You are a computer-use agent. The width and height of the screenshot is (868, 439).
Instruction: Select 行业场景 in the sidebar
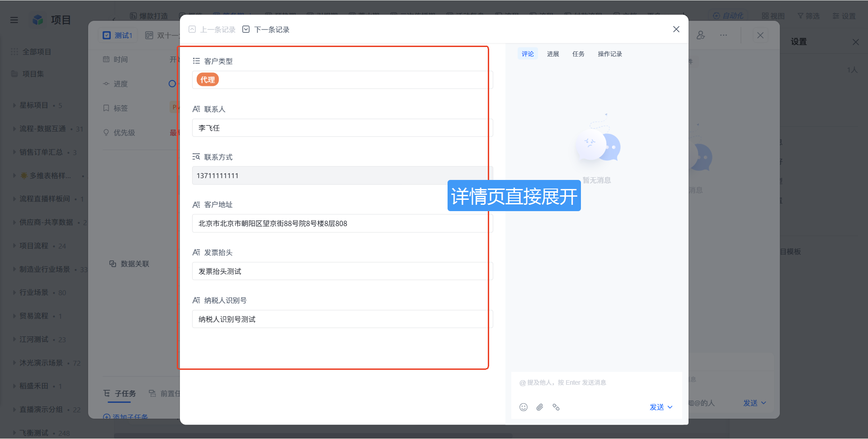coord(34,292)
